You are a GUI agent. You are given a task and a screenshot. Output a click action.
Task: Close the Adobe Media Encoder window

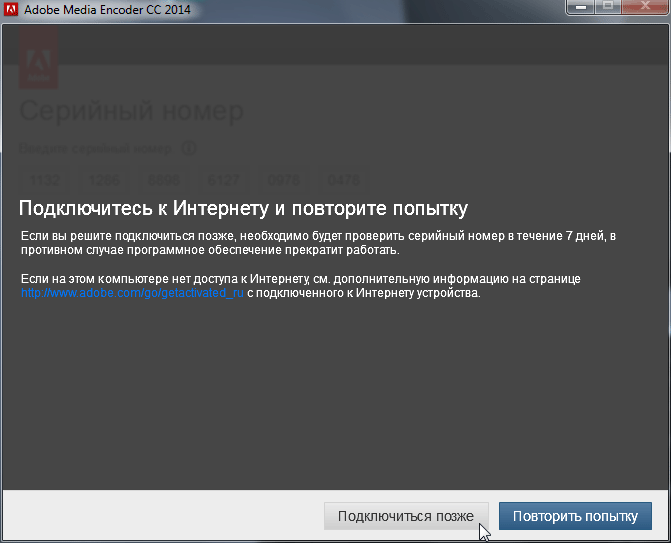tap(645, 7)
